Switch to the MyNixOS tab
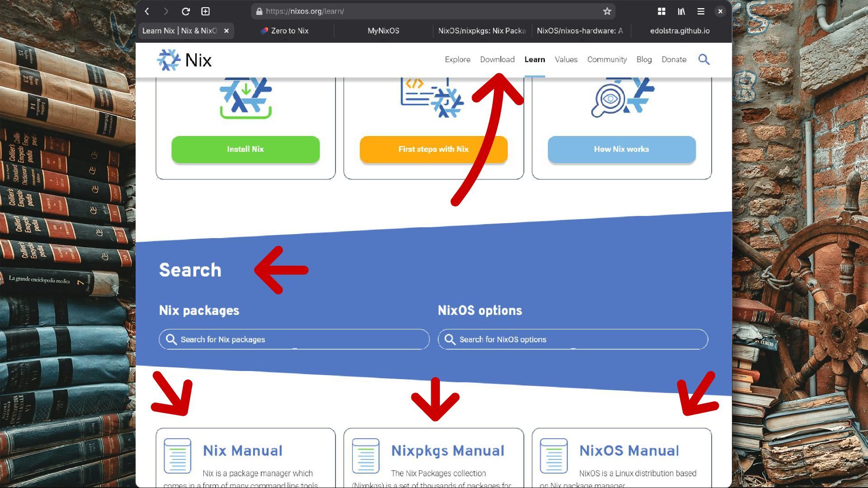Image resolution: width=868 pixels, height=488 pixels. point(383,31)
